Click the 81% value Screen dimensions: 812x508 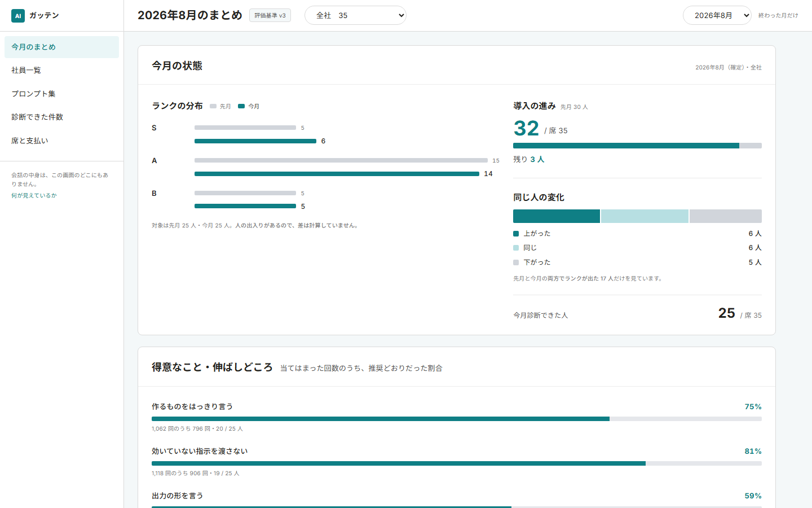tap(753, 451)
